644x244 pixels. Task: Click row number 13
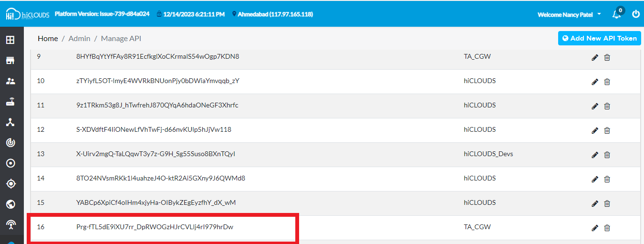coord(41,154)
